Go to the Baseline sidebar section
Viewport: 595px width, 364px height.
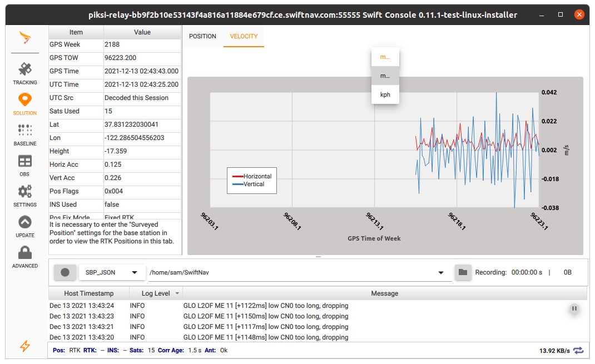[x=25, y=135]
